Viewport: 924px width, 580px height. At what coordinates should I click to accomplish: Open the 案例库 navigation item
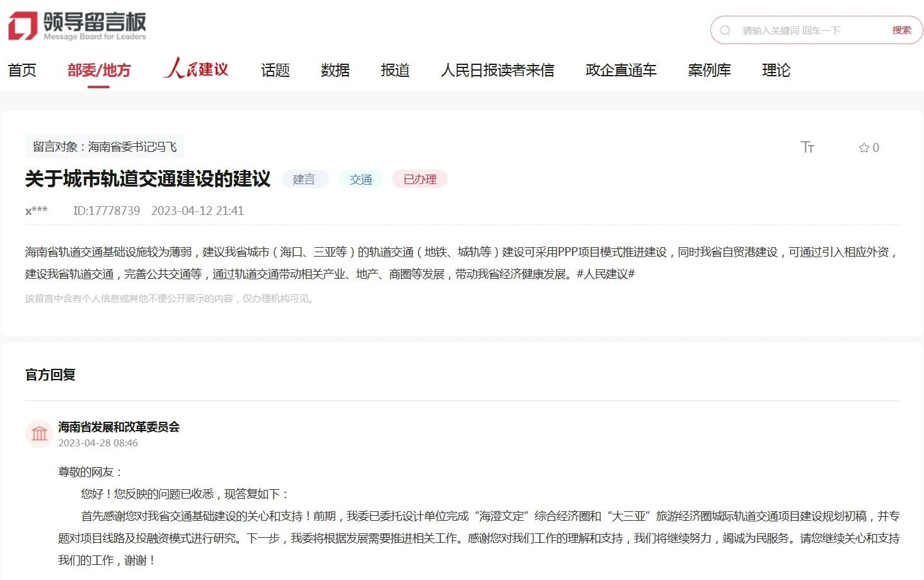click(x=709, y=70)
